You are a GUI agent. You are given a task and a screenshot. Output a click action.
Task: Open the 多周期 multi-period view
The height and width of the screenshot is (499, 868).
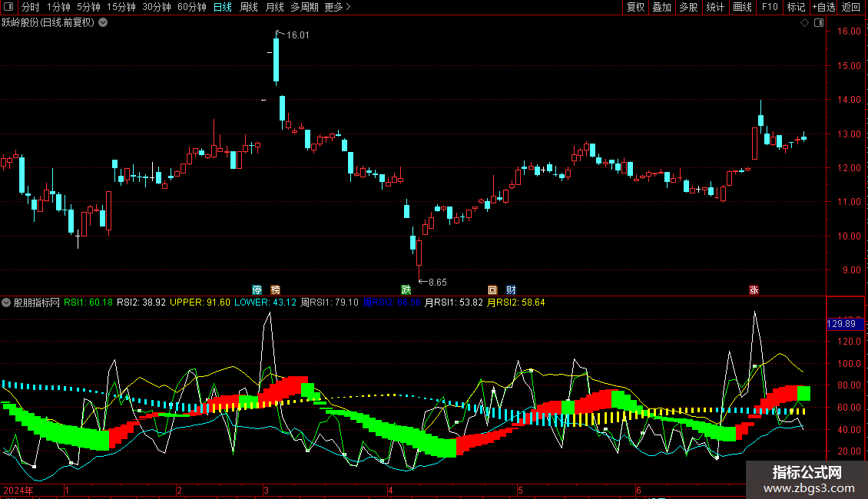click(x=304, y=7)
